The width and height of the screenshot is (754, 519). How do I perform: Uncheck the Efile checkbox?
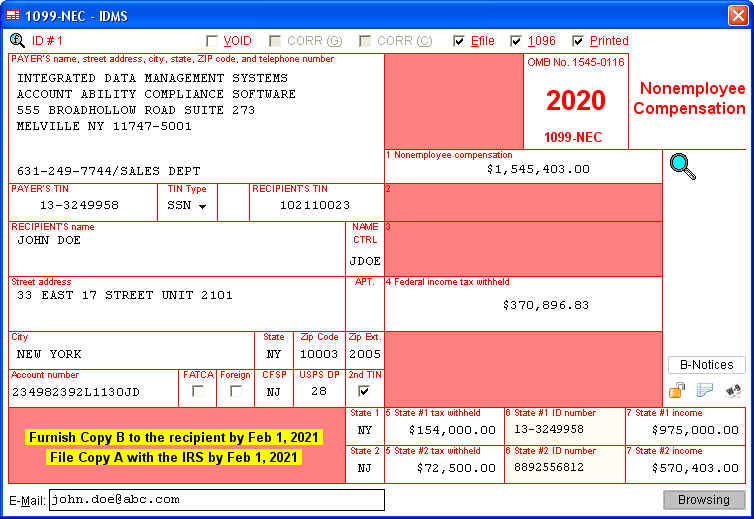point(459,42)
